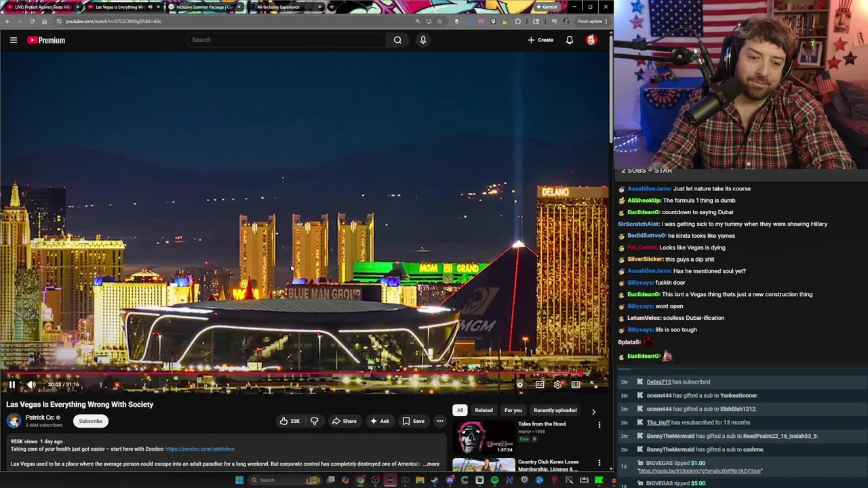
Task: Open The_Hoff's name in the event list
Action: pyautogui.click(x=658, y=422)
